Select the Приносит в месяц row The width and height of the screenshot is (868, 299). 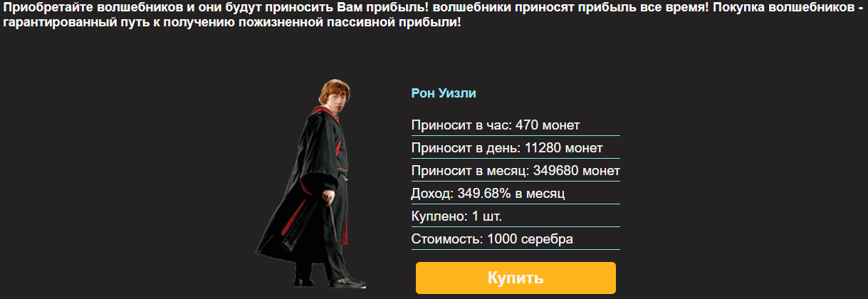tap(516, 171)
